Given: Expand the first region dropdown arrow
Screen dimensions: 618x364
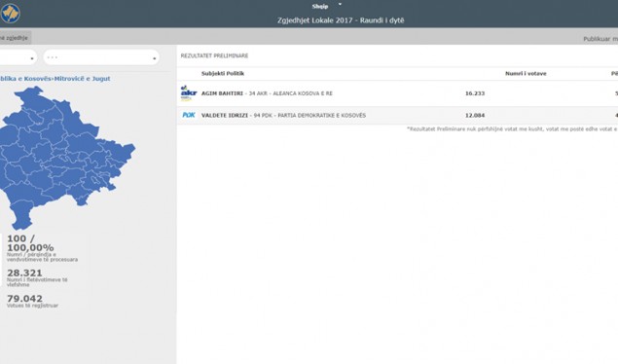Looking at the screenshot, I should pyautogui.click(x=31, y=58).
